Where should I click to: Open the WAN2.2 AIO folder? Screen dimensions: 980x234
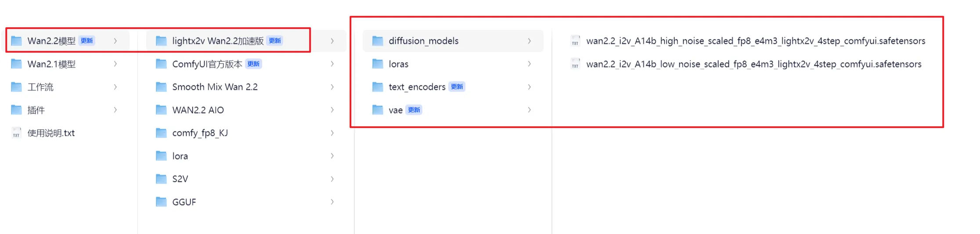[198, 110]
